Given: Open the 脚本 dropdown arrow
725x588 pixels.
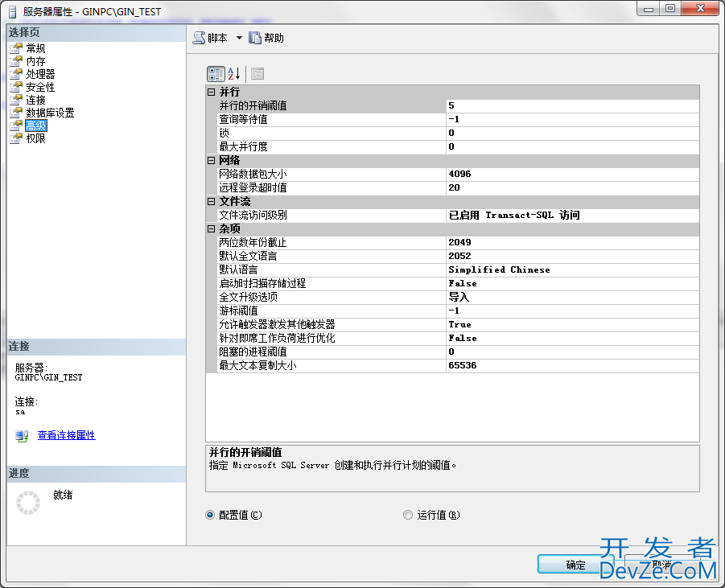Looking at the screenshot, I should coord(239,38).
